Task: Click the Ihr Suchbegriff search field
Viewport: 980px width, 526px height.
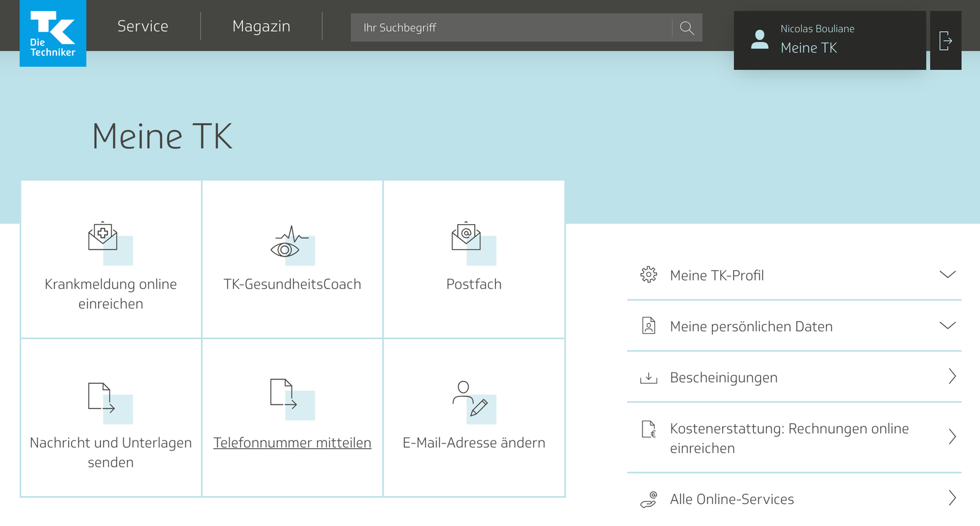Action: (511, 28)
